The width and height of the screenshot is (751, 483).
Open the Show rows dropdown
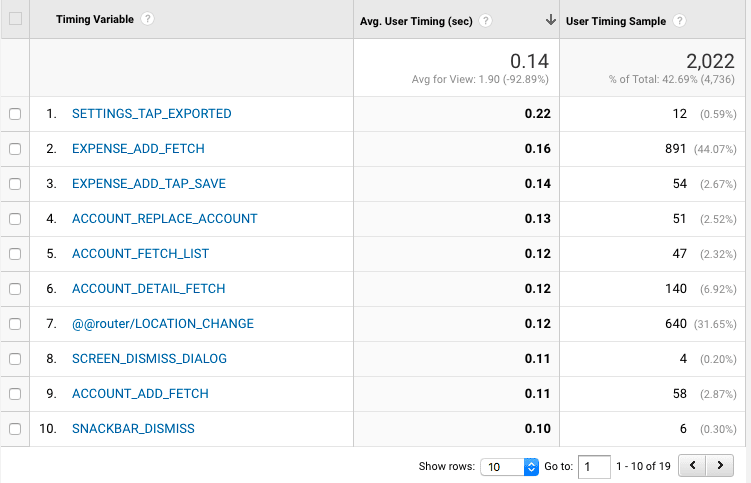pyautogui.click(x=510, y=467)
